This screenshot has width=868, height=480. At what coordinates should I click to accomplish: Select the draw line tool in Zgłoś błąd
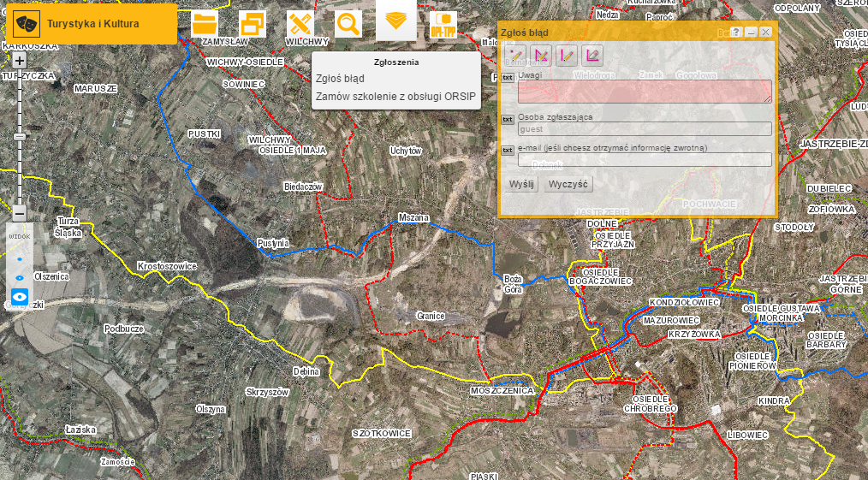pos(567,56)
